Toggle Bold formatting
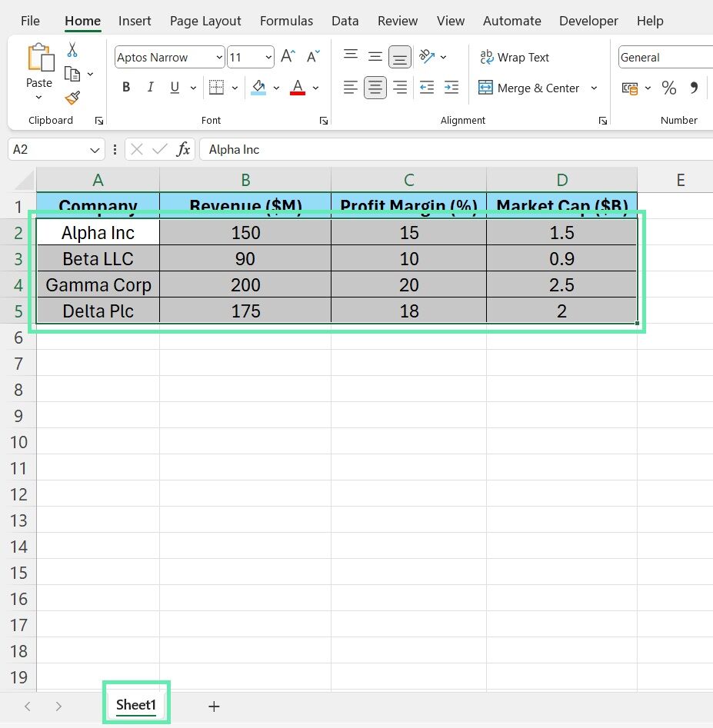 [126, 88]
